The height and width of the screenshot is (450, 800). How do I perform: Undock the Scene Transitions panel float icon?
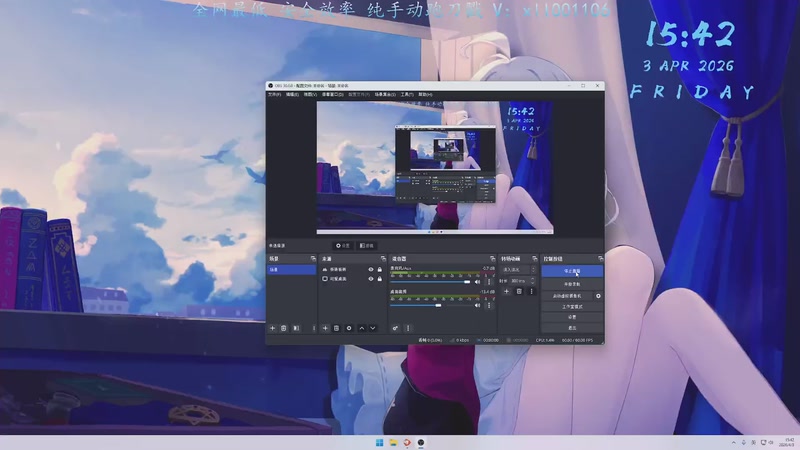pyautogui.click(x=534, y=259)
